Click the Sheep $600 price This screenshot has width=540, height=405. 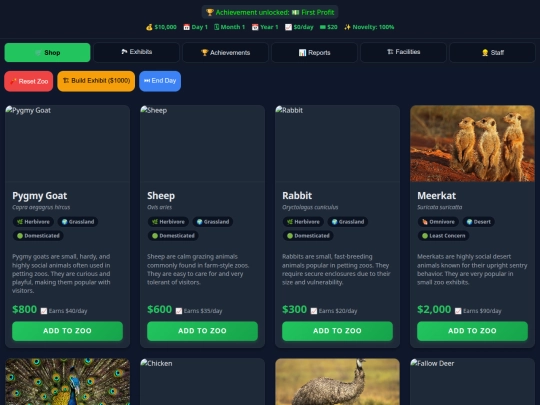159,309
